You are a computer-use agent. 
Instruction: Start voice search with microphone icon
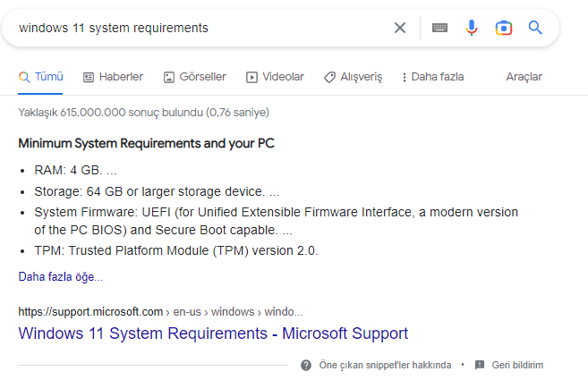[472, 28]
